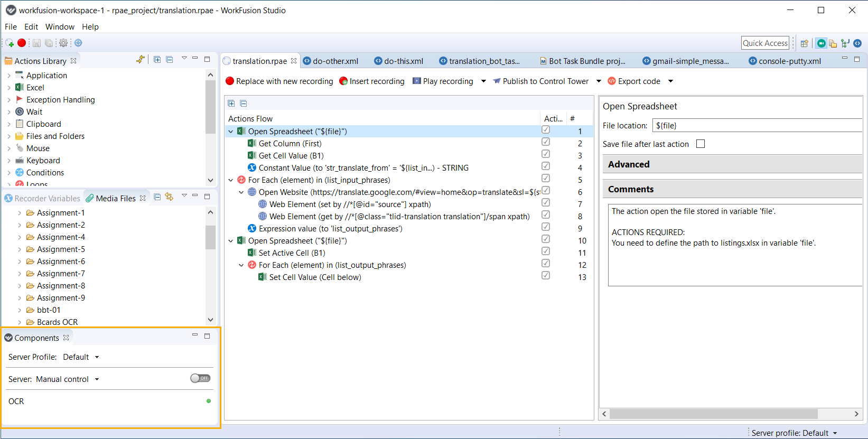Open the Resource perspective folder icon
Screen dimensions: 868x439
point(833,43)
